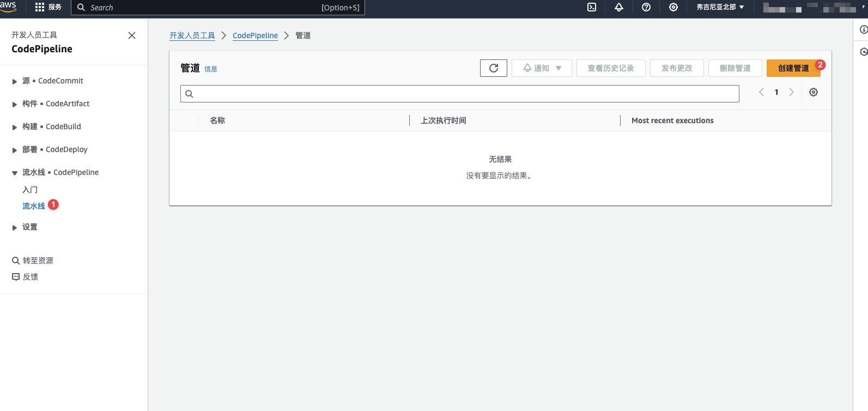Image resolution: width=868 pixels, height=411 pixels.
Task: Click the 反馈 feedback icon
Action: coord(16,277)
